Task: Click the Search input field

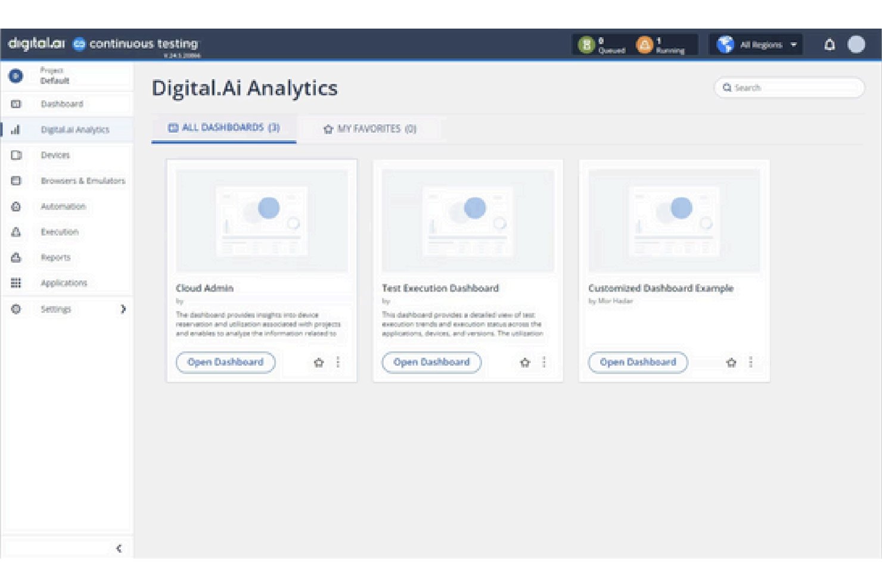Action: [789, 88]
